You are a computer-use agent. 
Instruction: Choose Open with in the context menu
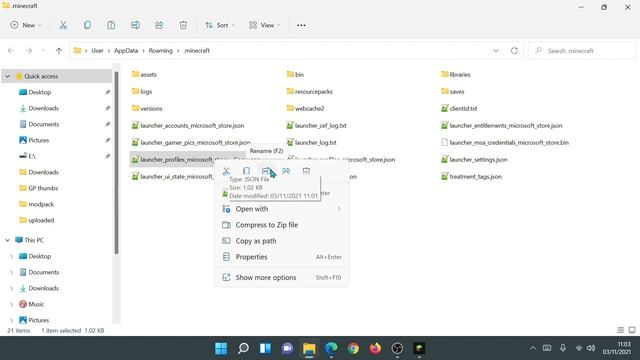(282, 209)
